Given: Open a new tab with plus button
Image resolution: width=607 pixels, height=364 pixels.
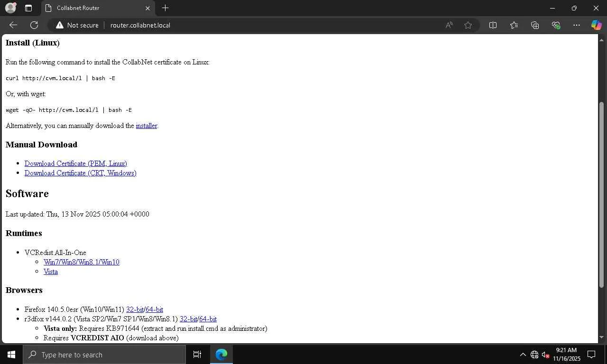Looking at the screenshot, I should point(165,8).
